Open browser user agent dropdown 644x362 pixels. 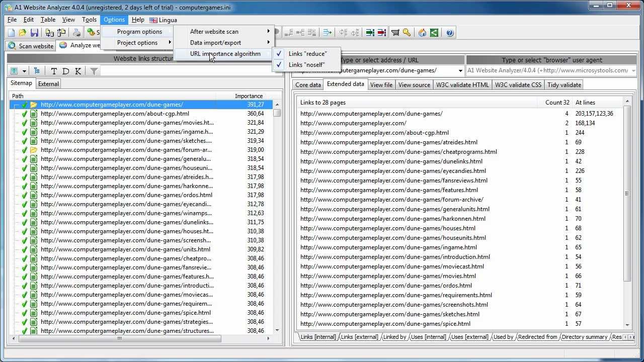pyautogui.click(x=633, y=71)
